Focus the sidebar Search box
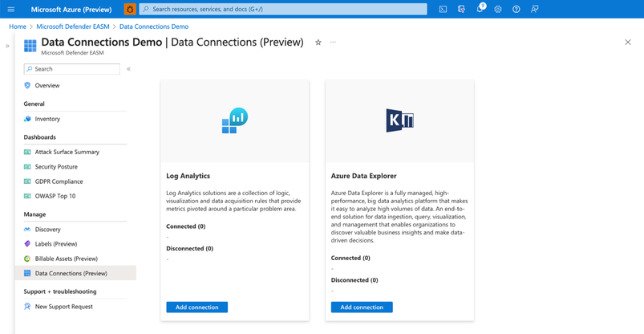The height and width of the screenshot is (334, 644). pyautogui.click(x=72, y=69)
